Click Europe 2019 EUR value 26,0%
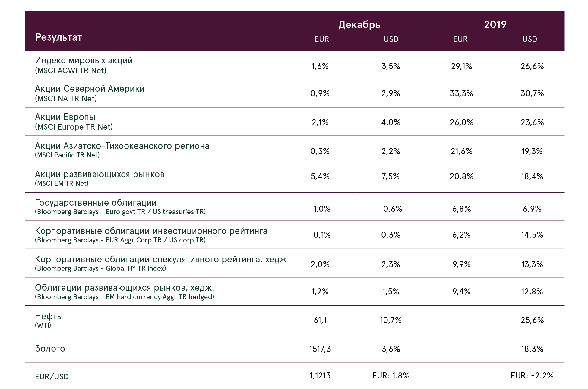Screen dimensions: 588x389 pos(461,122)
